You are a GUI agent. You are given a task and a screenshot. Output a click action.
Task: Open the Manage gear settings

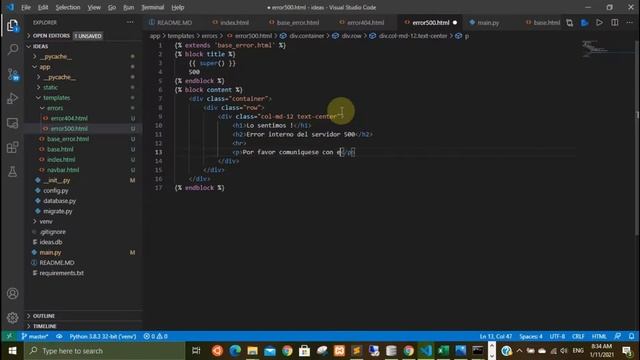tap(13, 317)
